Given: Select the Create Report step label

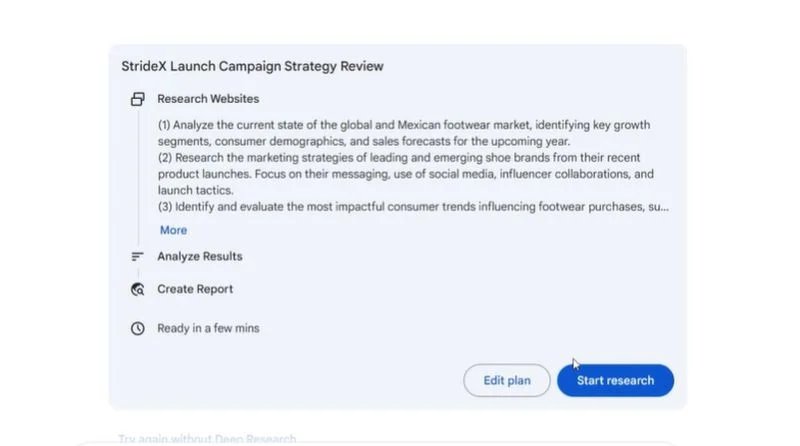Looking at the screenshot, I should point(195,290).
